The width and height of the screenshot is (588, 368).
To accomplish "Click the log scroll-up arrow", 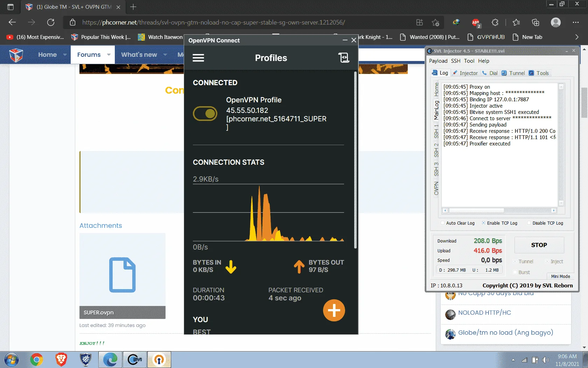I will tap(561, 87).
